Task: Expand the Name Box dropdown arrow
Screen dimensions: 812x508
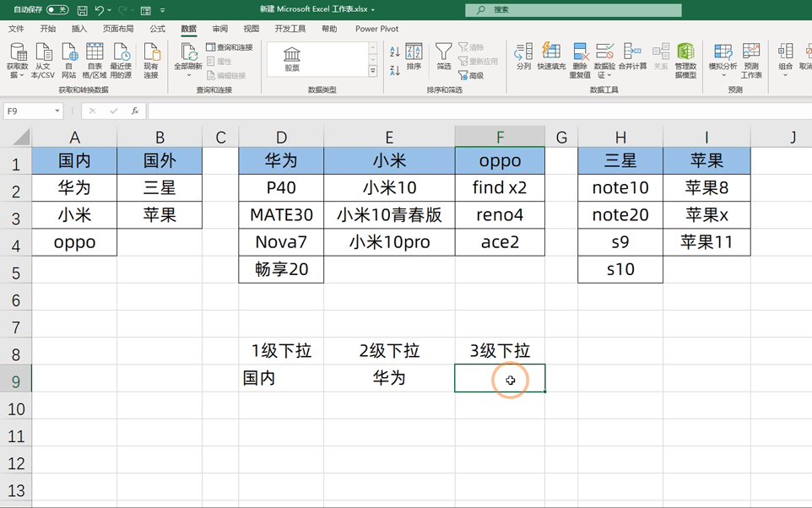Action: pos(57,111)
